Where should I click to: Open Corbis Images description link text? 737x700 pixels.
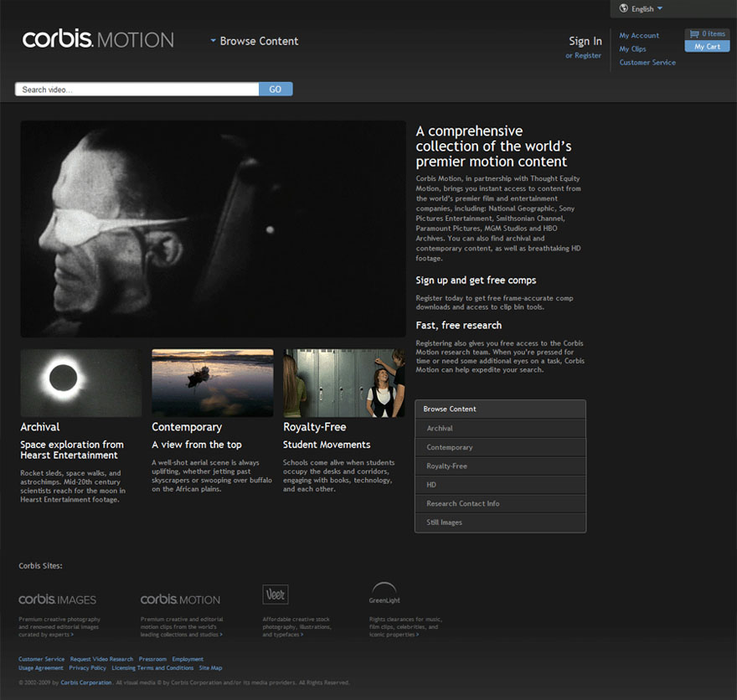coord(59,626)
